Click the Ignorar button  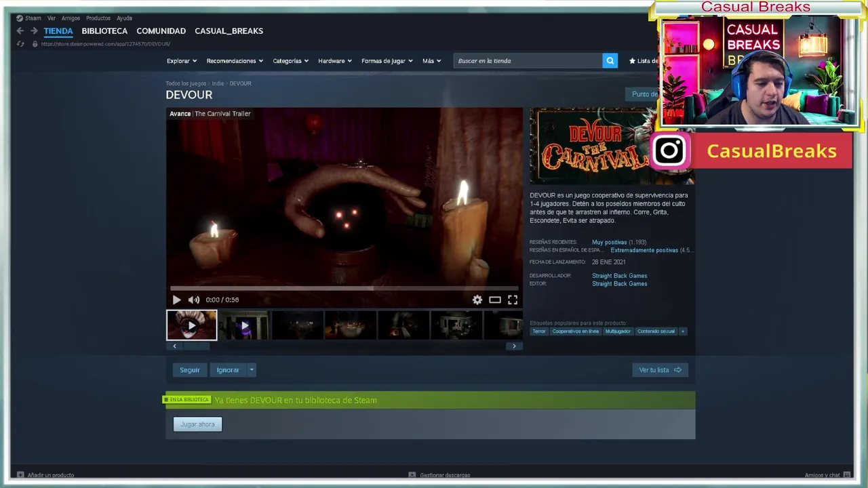click(228, 370)
